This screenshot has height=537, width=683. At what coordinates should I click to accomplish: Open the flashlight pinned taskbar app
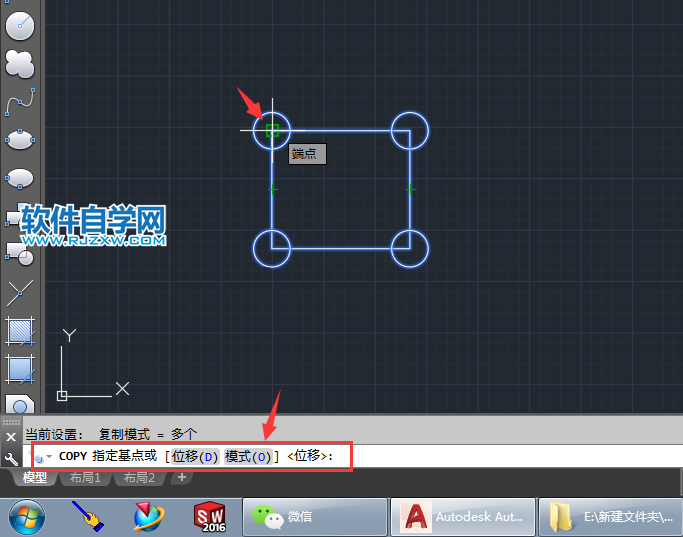click(x=88, y=517)
